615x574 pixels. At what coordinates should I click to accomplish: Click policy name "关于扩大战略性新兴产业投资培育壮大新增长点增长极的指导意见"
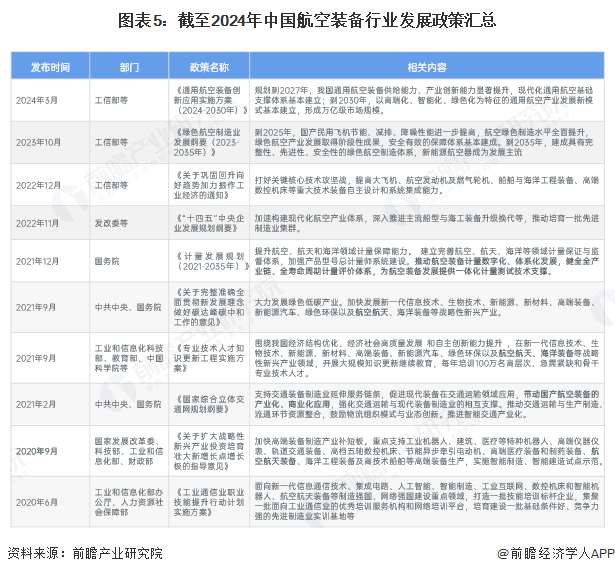point(209,451)
